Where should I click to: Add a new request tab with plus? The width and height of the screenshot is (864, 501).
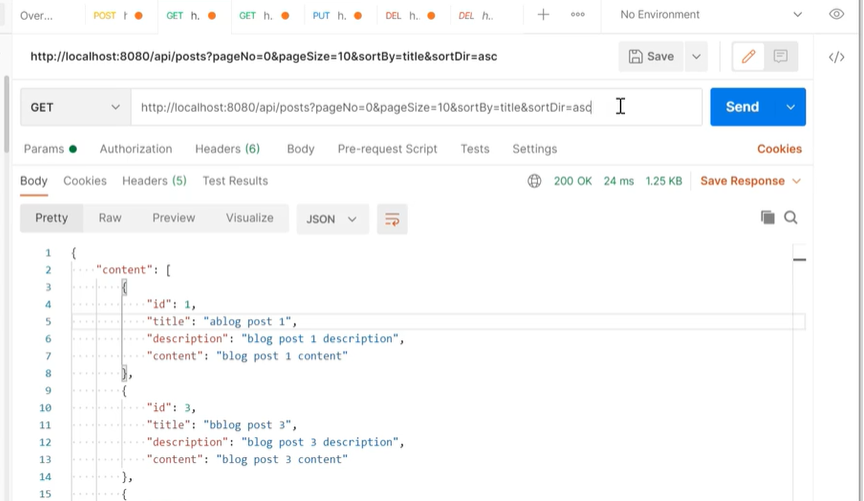(543, 15)
